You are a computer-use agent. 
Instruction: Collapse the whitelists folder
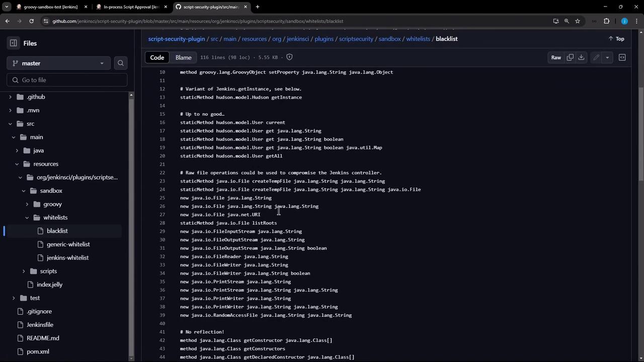point(27,218)
